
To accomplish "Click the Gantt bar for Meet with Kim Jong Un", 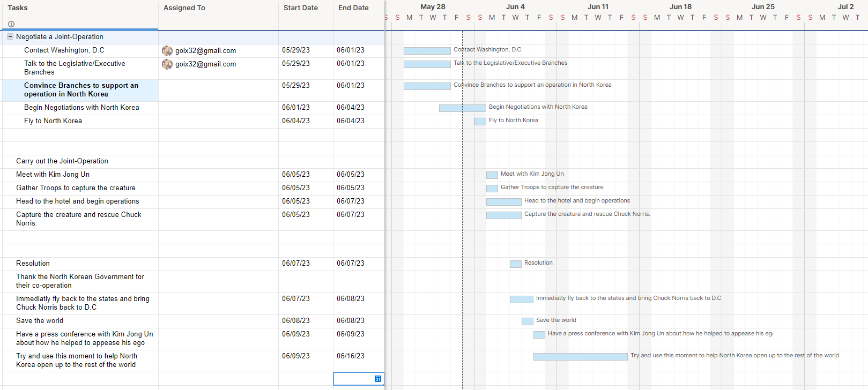I will click(x=492, y=175).
